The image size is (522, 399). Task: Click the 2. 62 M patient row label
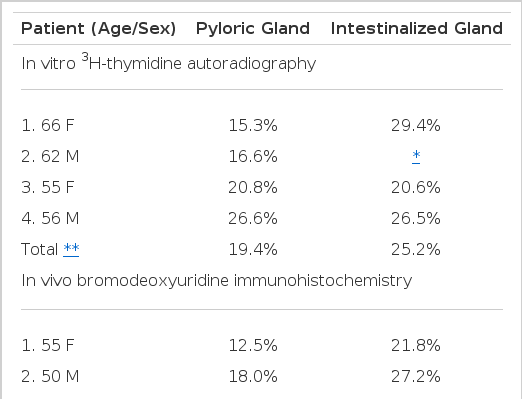click(x=50, y=156)
